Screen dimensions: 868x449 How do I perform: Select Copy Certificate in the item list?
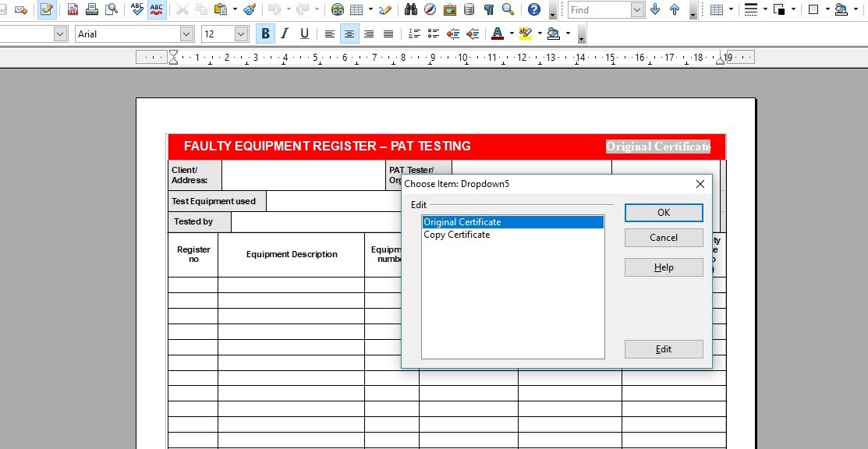point(457,235)
